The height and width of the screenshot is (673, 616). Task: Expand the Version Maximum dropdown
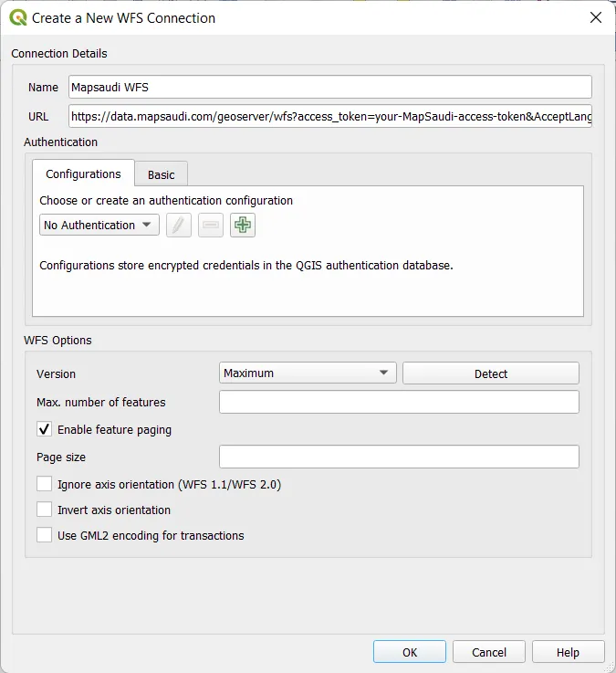(308, 373)
